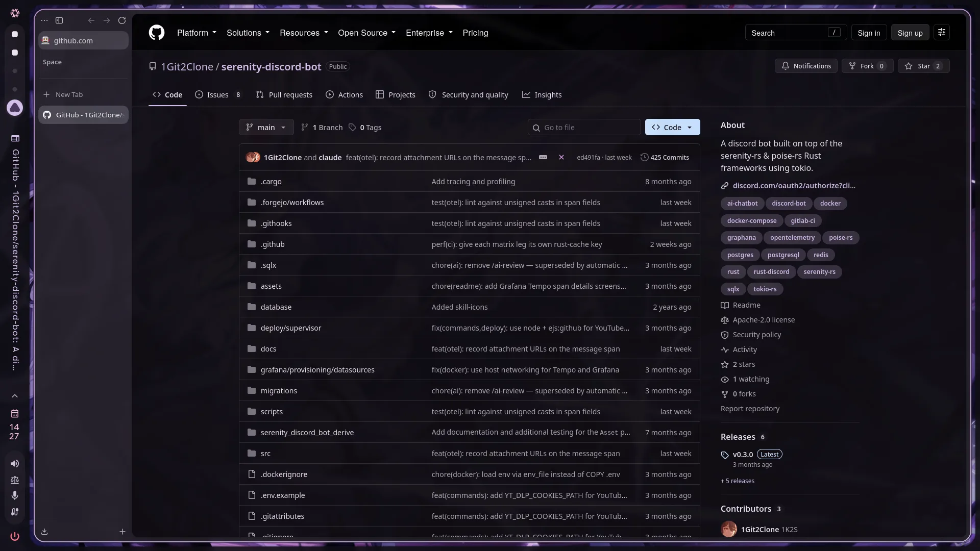This screenshot has height=551, width=980.
Task: Click the Sign in button
Action: coord(869,33)
